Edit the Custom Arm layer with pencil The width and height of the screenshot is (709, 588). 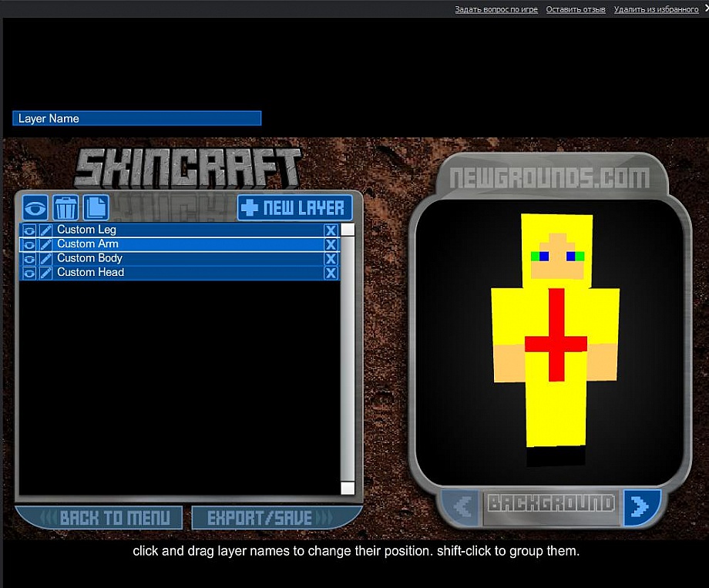pyautogui.click(x=45, y=245)
